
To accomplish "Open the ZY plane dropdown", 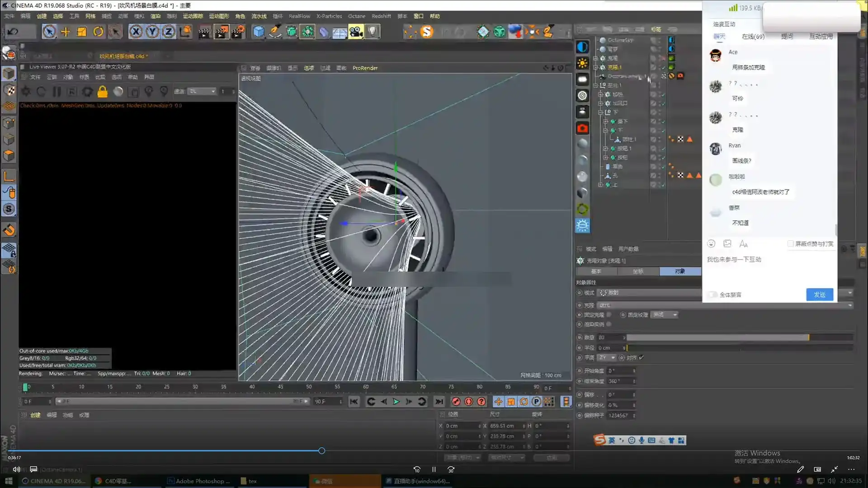I will click(x=607, y=357).
